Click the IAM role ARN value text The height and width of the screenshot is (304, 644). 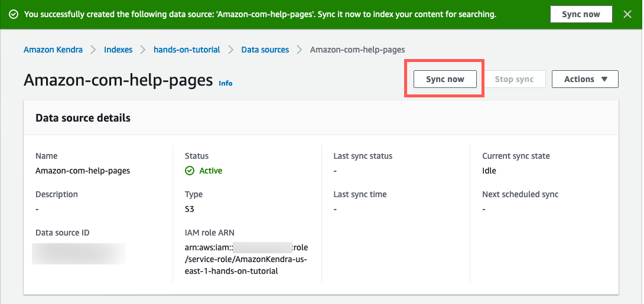point(246,259)
